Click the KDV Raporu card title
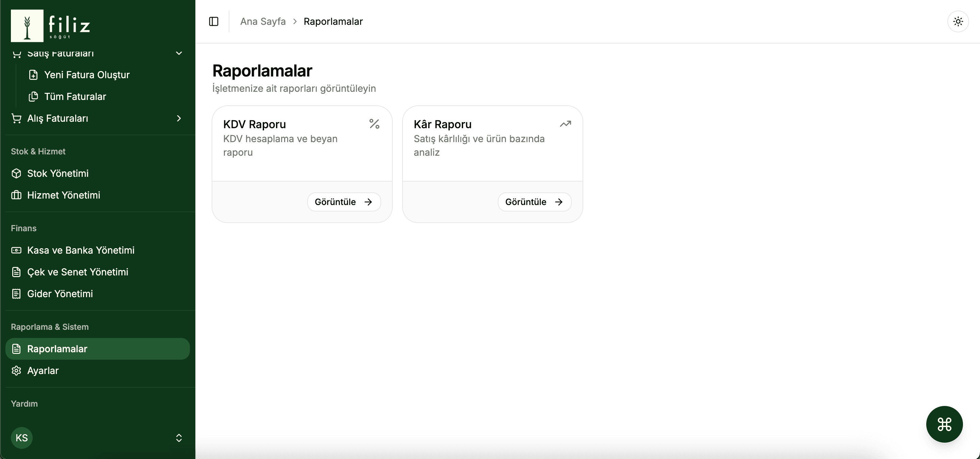Screen dimensions: 980x459 click(x=255, y=124)
